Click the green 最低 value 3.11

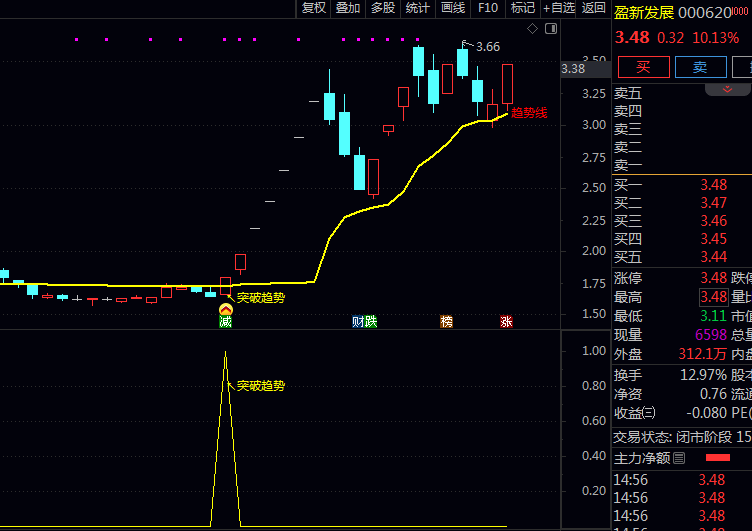point(713,316)
